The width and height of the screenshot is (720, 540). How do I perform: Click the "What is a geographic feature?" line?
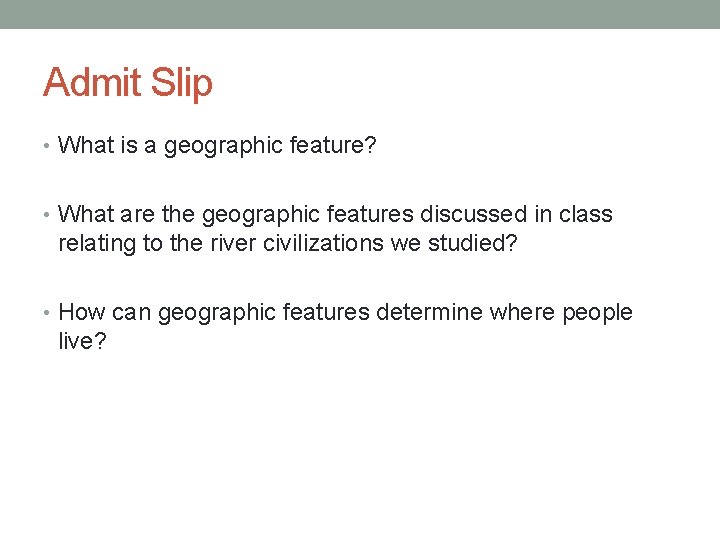[217, 146]
